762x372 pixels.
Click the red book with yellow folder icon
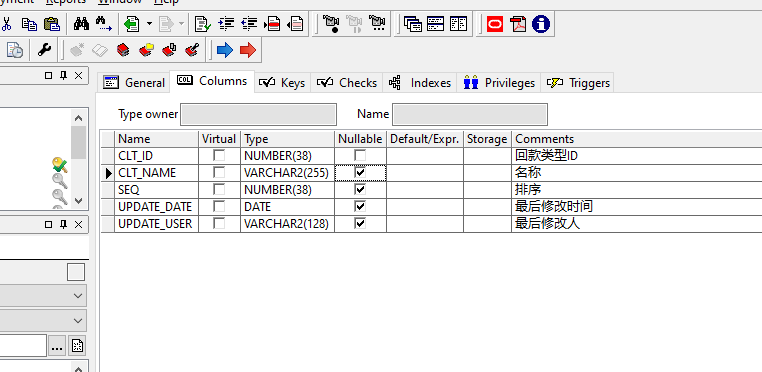click(146, 50)
